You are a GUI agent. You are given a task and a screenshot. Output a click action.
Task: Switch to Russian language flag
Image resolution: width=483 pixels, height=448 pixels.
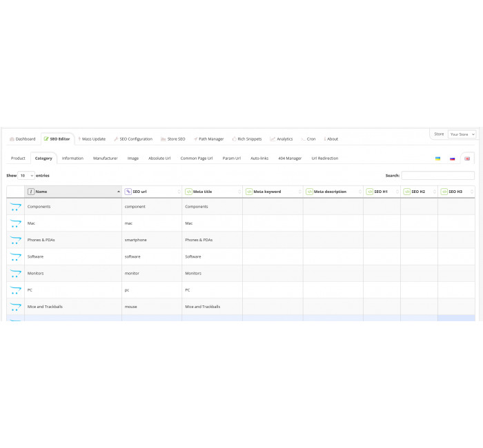tap(452, 159)
